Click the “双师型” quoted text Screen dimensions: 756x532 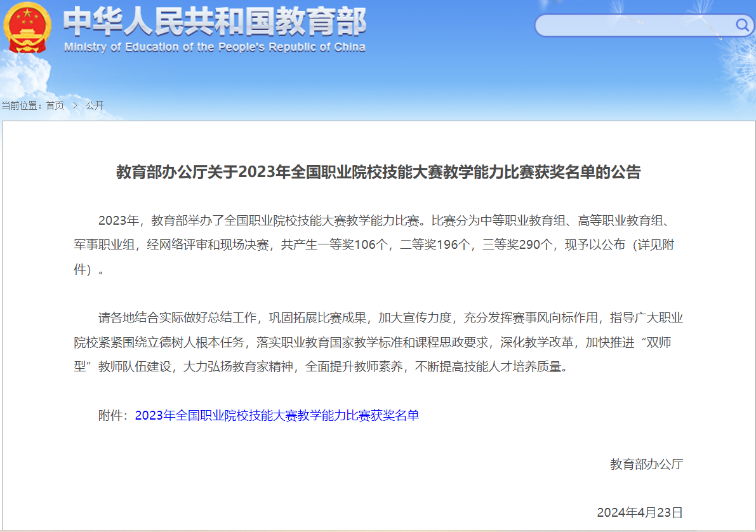click(664, 342)
